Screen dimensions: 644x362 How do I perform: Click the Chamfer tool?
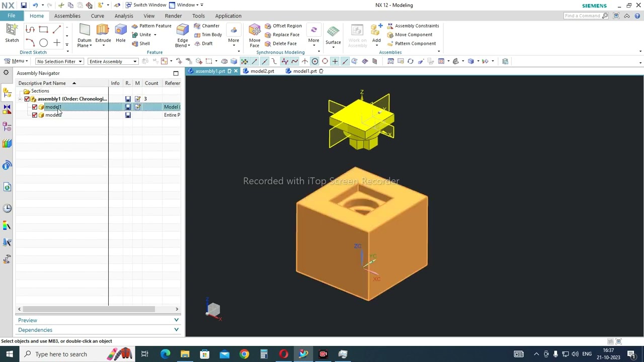(x=207, y=26)
